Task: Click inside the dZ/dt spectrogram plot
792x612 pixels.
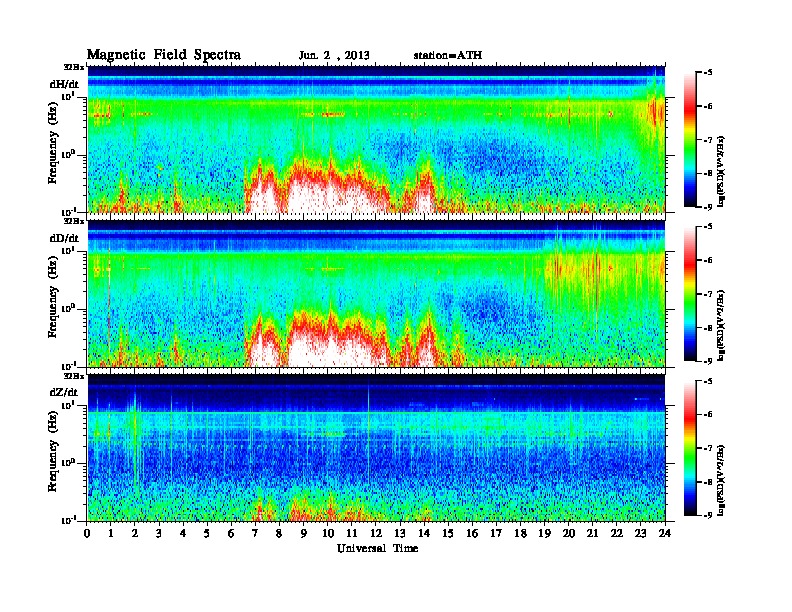Action: [376, 448]
